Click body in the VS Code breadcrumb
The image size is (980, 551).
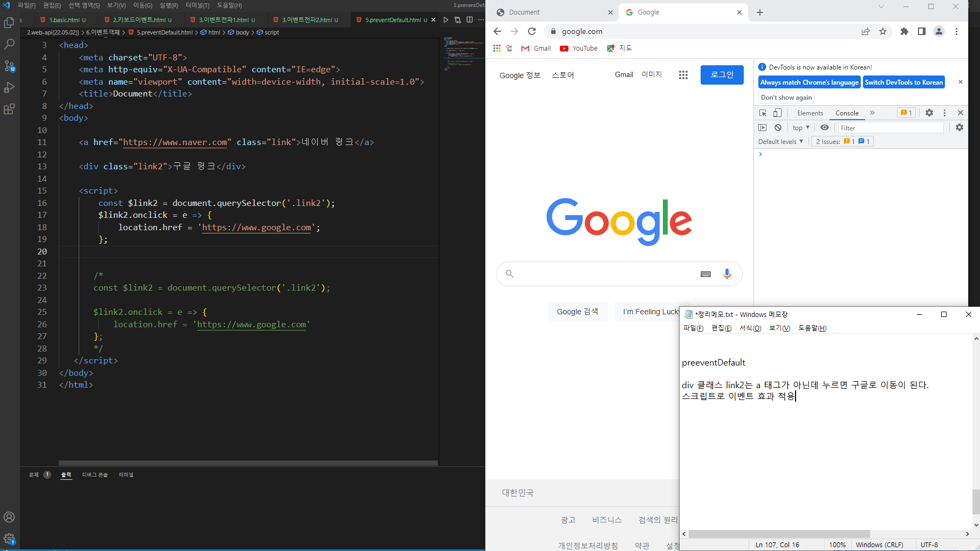click(x=239, y=32)
